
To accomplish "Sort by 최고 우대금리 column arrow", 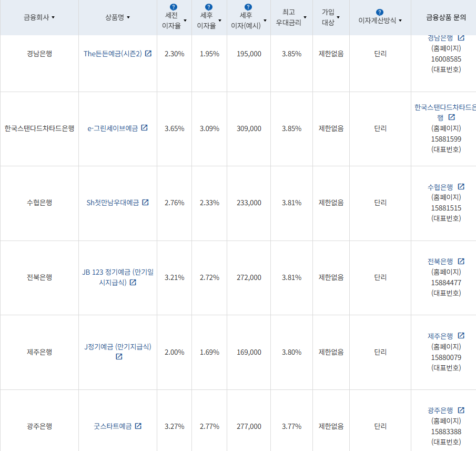I will tap(305, 17).
